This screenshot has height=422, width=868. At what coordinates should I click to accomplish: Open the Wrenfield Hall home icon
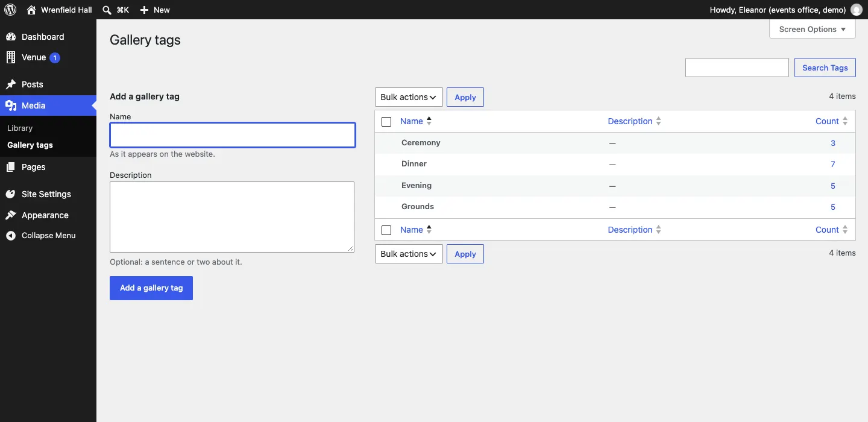31,10
